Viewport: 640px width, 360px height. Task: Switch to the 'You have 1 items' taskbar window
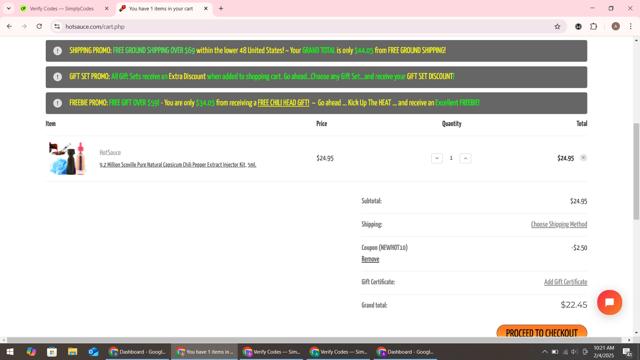point(204,351)
